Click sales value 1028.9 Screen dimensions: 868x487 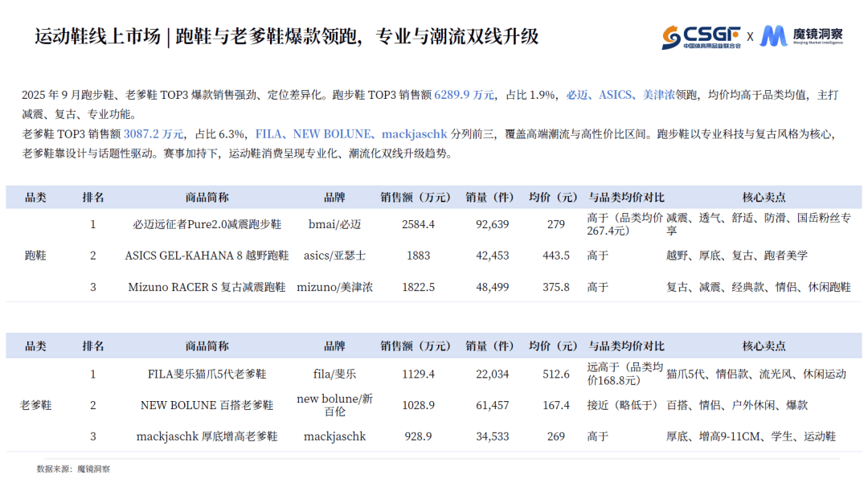pyautogui.click(x=418, y=405)
